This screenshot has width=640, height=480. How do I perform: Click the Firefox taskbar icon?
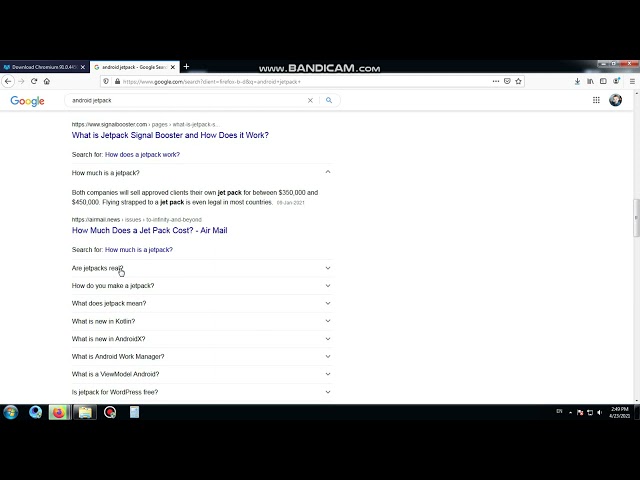pos(59,412)
